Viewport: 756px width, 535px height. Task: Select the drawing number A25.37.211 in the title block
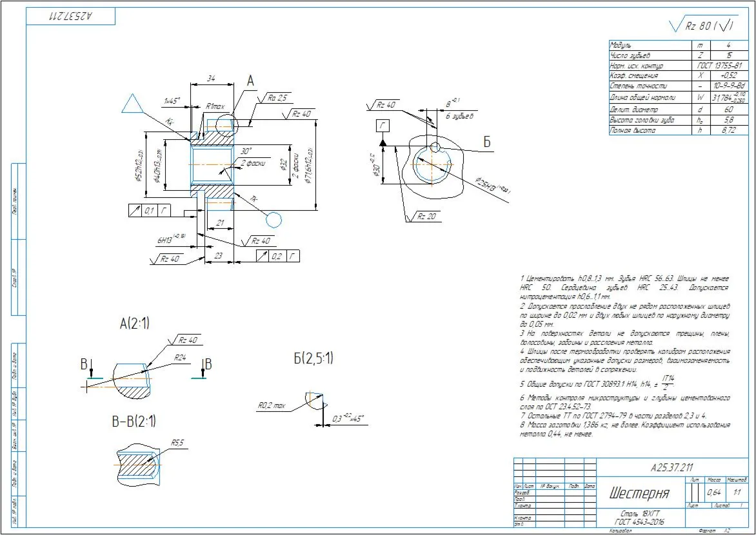[672, 467]
